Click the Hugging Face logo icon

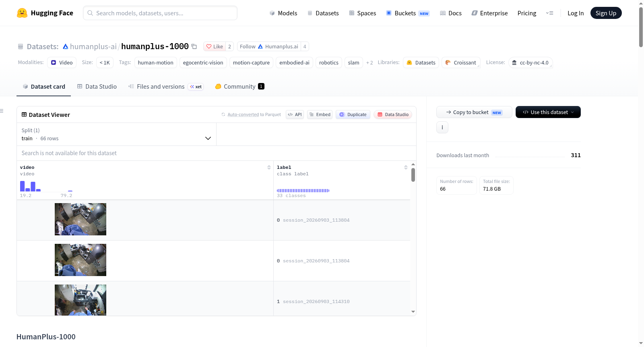(x=22, y=13)
